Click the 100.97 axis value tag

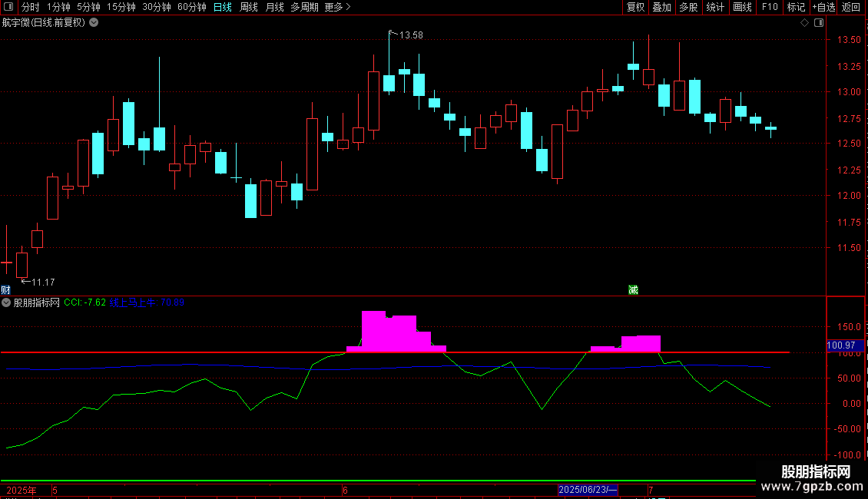(845, 345)
